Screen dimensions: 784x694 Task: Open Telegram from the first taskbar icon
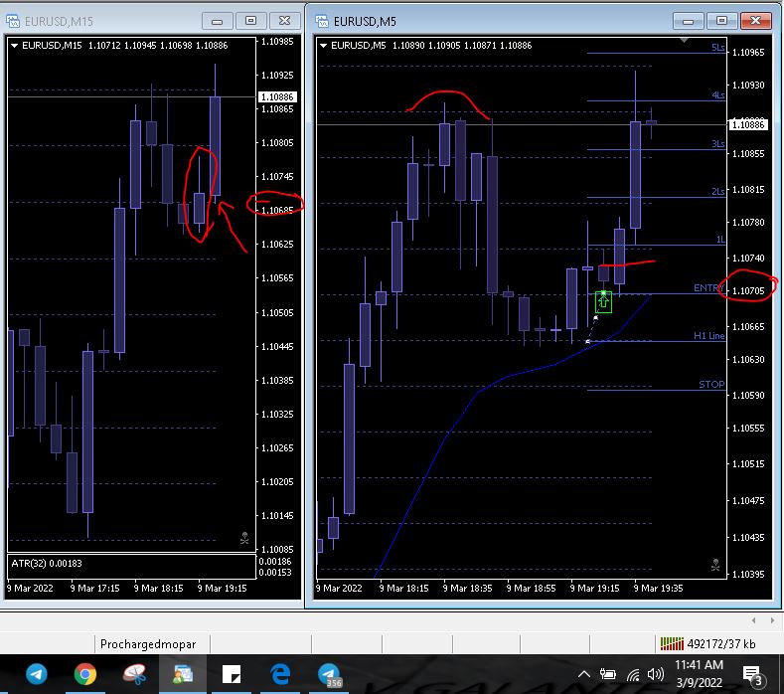tap(37, 673)
